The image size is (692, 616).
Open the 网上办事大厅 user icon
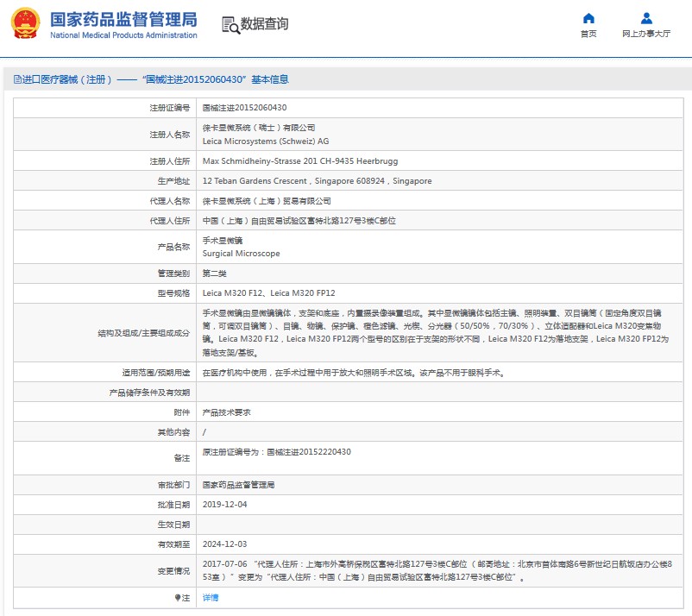point(645,18)
